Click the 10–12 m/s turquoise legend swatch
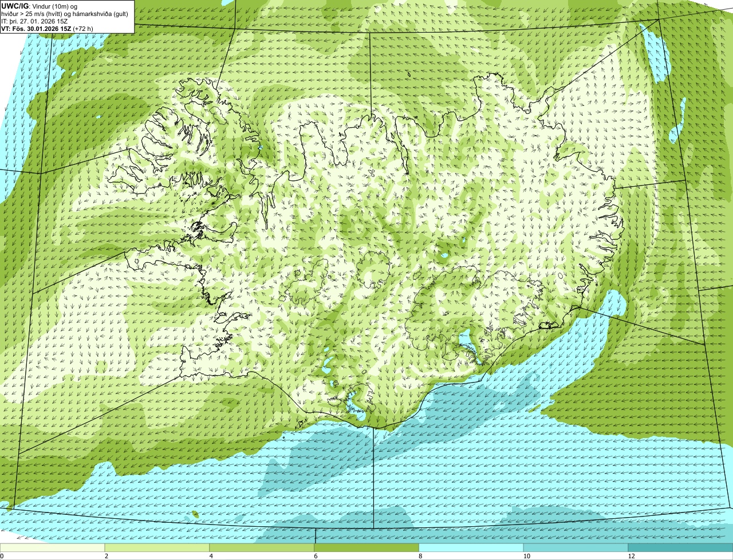 tap(576, 548)
